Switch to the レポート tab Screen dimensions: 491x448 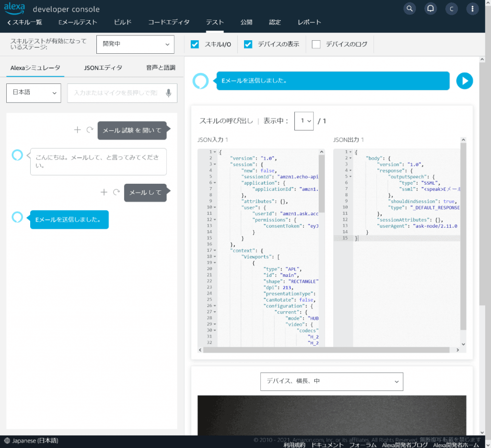click(x=309, y=22)
